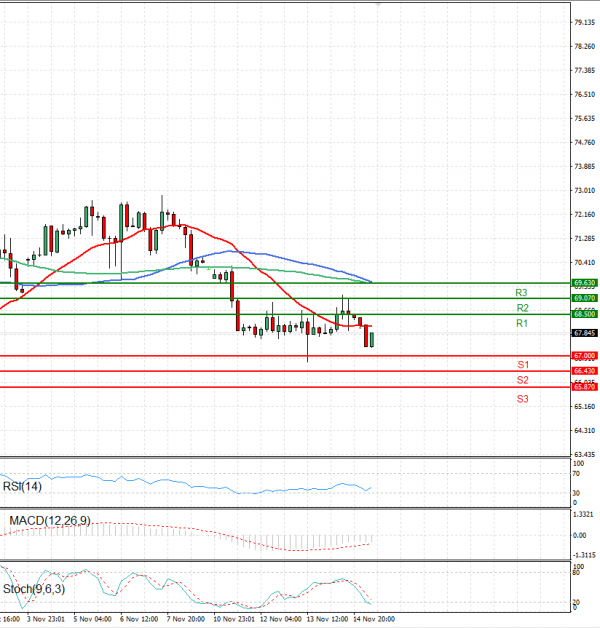Select the R2 resistance label
The height and width of the screenshot is (628, 600).
point(522,308)
